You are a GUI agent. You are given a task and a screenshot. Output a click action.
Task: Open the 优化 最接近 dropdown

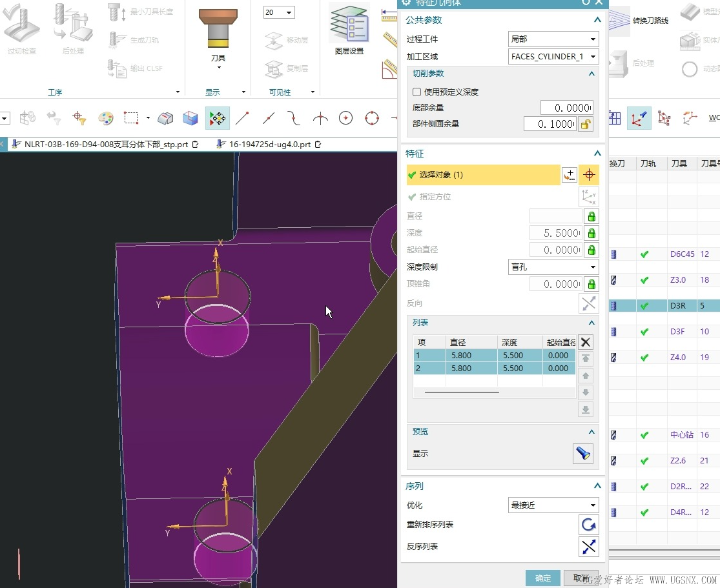click(553, 505)
